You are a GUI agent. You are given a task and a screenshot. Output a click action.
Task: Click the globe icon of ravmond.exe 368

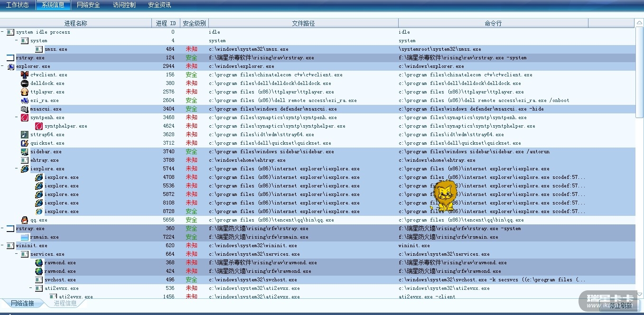(x=39, y=263)
